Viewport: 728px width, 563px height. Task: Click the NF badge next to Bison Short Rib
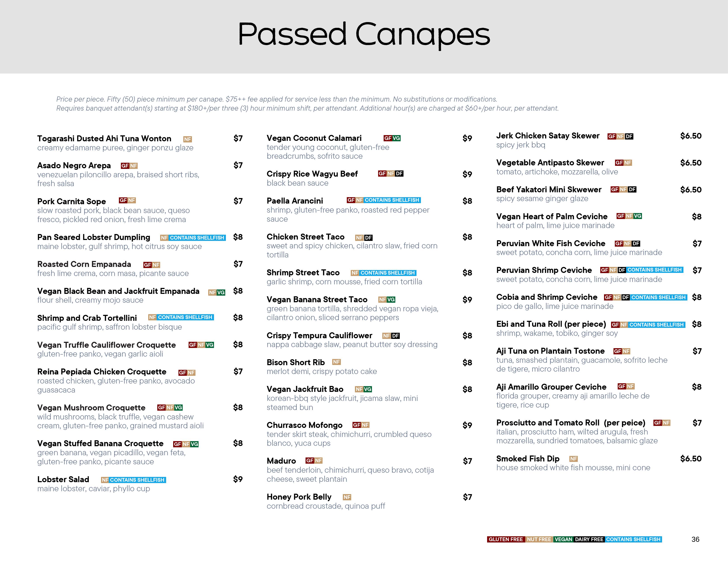[336, 362]
